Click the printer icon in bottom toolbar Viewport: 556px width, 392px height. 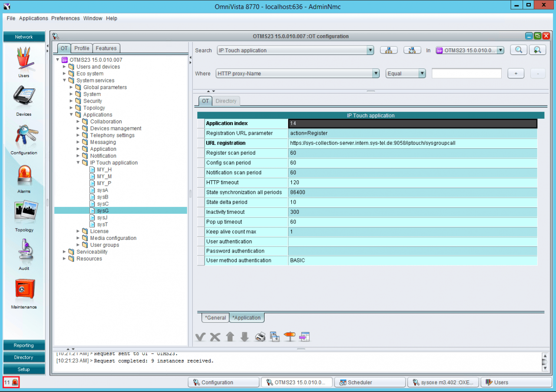(x=260, y=337)
